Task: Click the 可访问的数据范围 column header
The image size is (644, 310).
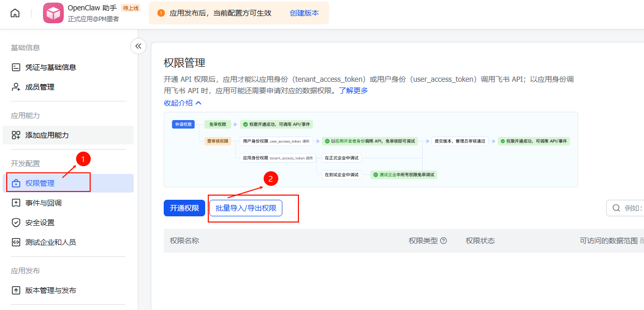Action: pyautogui.click(x=609, y=241)
